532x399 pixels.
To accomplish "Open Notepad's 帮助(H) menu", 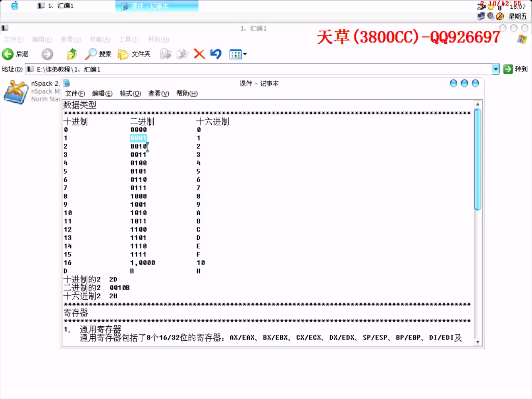I will [x=187, y=94].
